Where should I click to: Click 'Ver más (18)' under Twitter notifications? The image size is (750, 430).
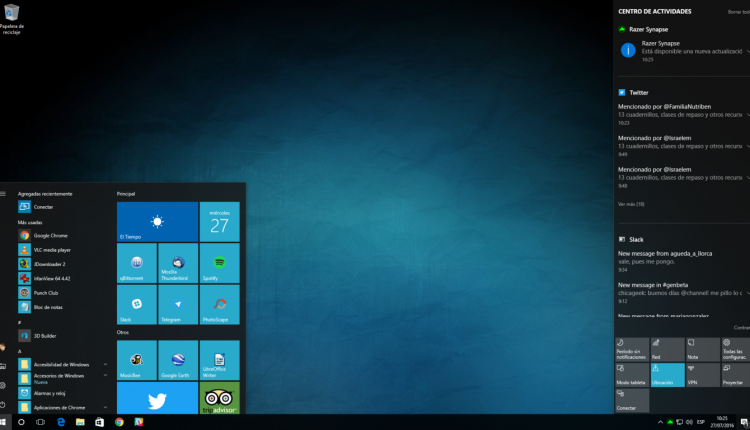[x=631, y=204]
